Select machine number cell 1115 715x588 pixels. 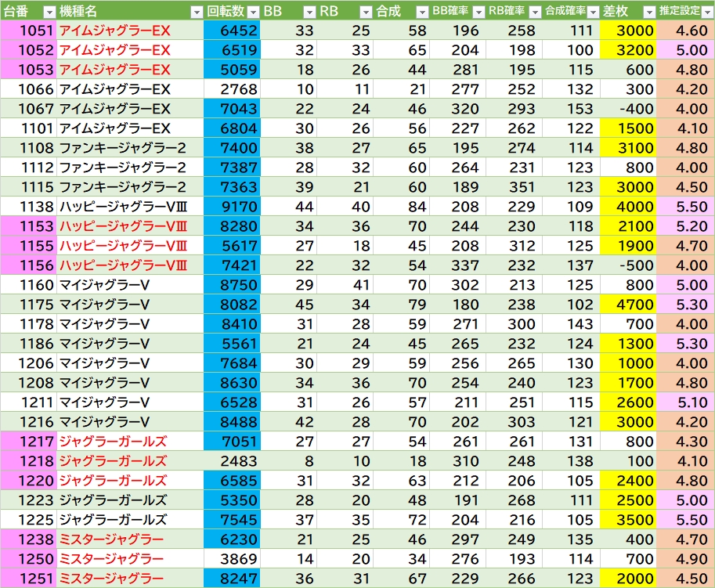(28, 187)
